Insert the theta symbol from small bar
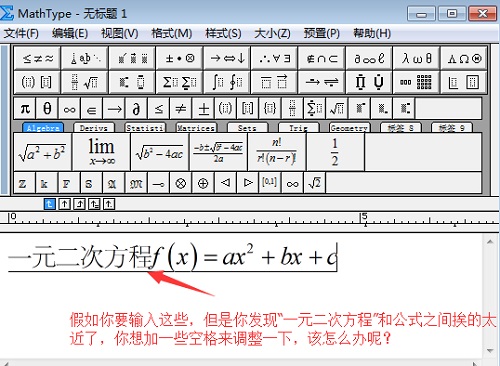This screenshot has height=366, width=500. click(47, 109)
